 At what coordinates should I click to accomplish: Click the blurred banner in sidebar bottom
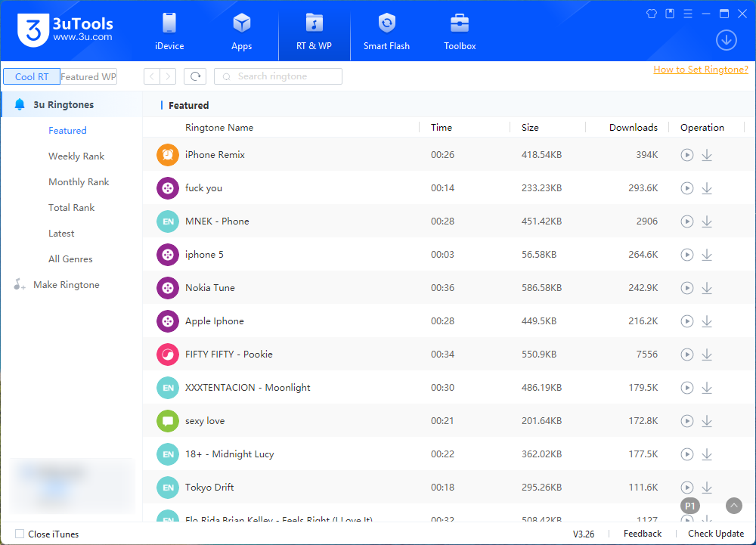pos(73,486)
